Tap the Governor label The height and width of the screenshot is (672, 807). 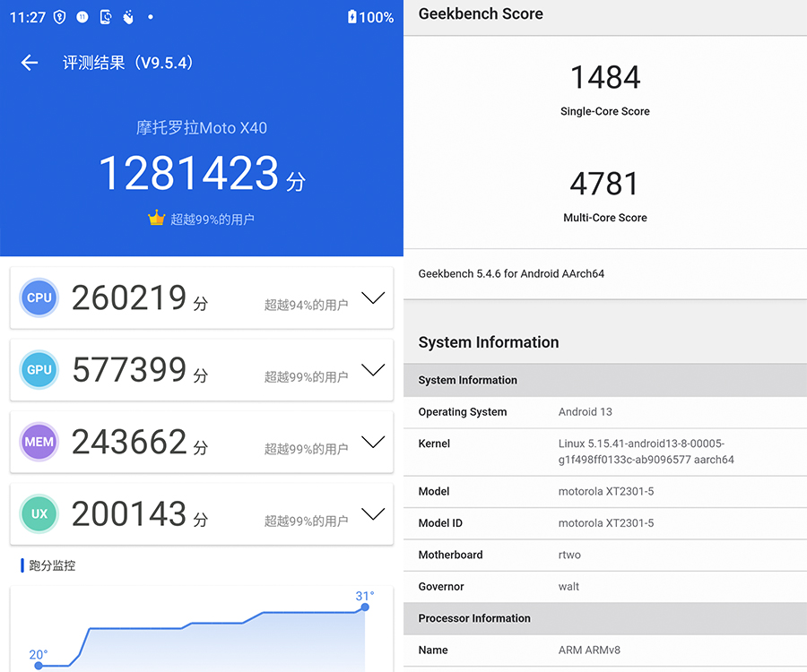(x=441, y=587)
